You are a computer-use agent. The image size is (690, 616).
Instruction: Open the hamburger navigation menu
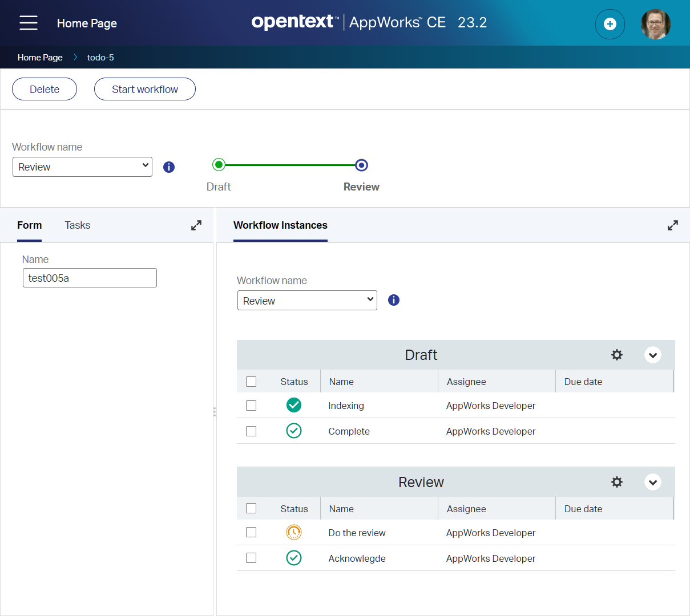(29, 23)
